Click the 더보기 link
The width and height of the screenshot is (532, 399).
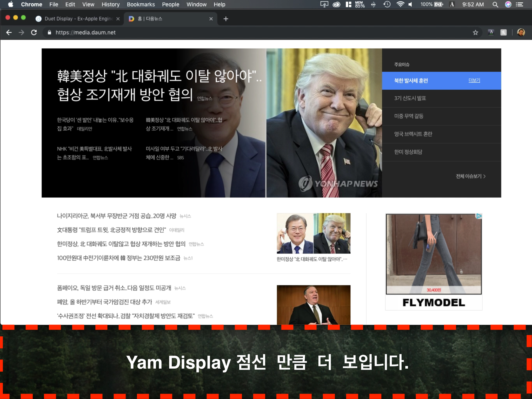click(474, 81)
